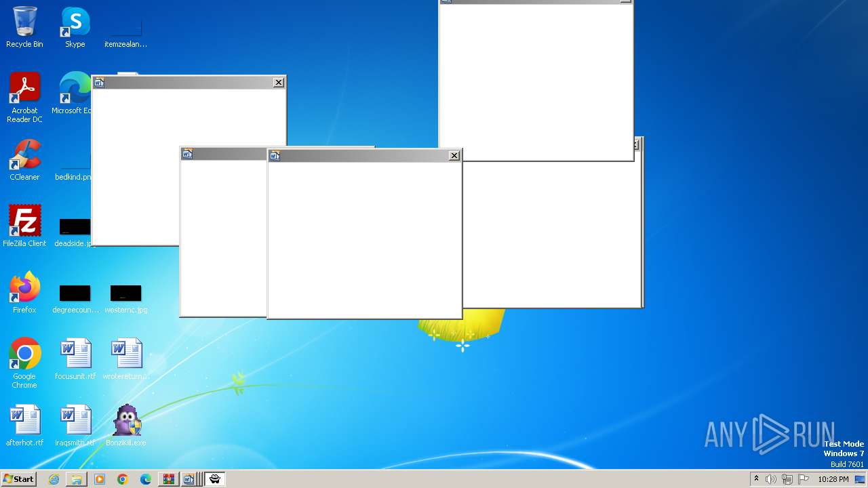Close the front blank window
This screenshot has height=488, width=868.
(454, 156)
